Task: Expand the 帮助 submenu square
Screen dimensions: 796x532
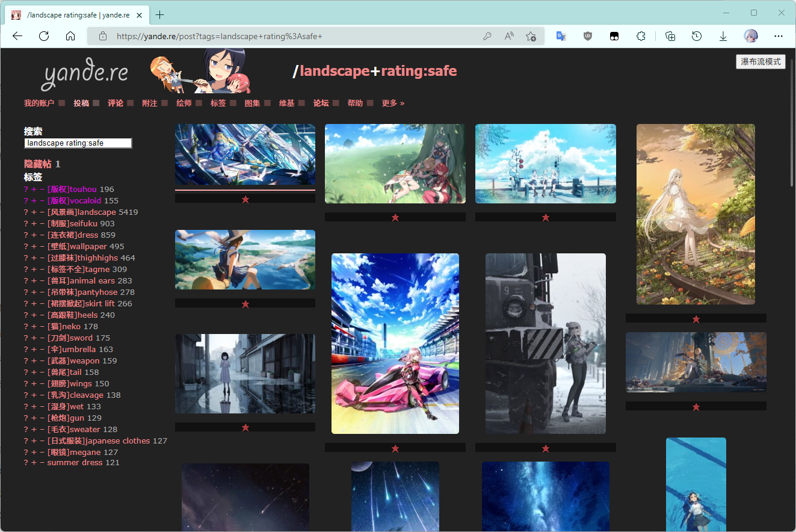Action: tap(371, 103)
